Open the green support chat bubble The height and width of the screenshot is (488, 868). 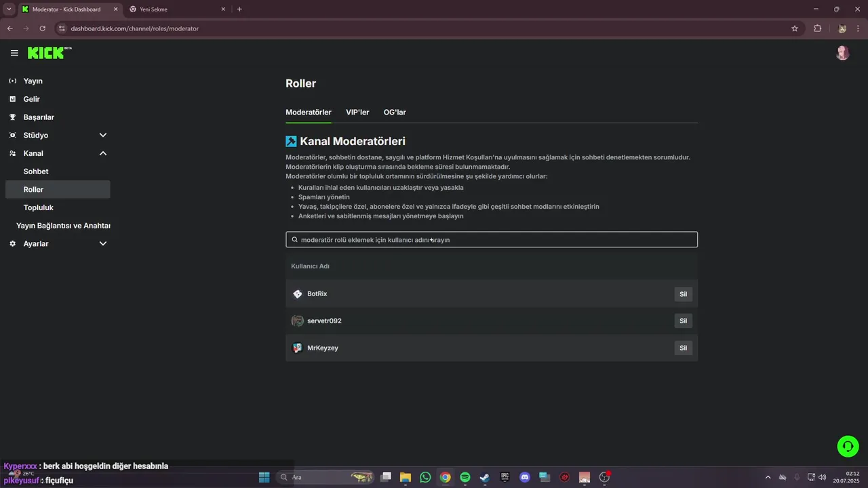(x=848, y=446)
